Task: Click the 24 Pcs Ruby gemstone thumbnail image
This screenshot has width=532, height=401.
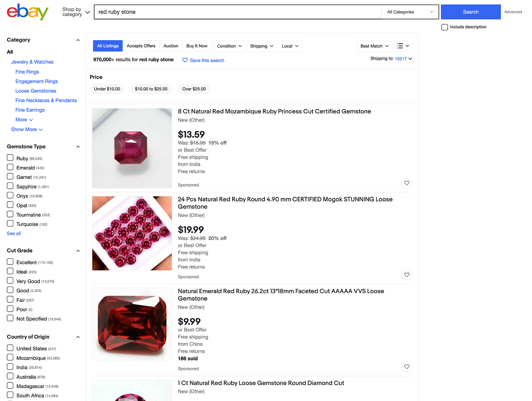Action: coord(131,233)
